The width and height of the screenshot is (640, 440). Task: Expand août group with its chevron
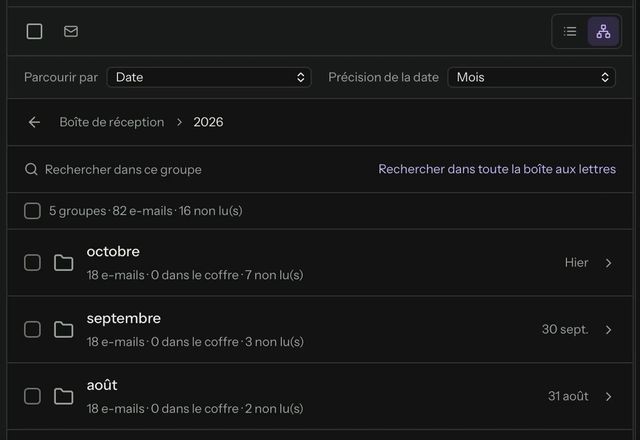coord(609,396)
